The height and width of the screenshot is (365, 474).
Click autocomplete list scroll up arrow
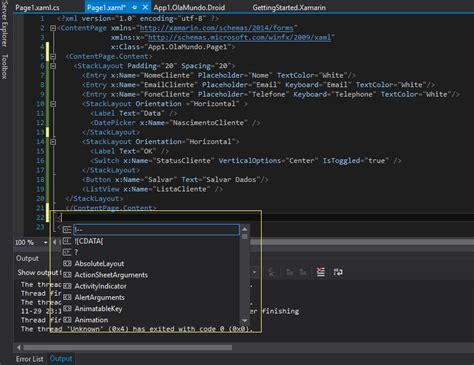(x=245, y=229)
